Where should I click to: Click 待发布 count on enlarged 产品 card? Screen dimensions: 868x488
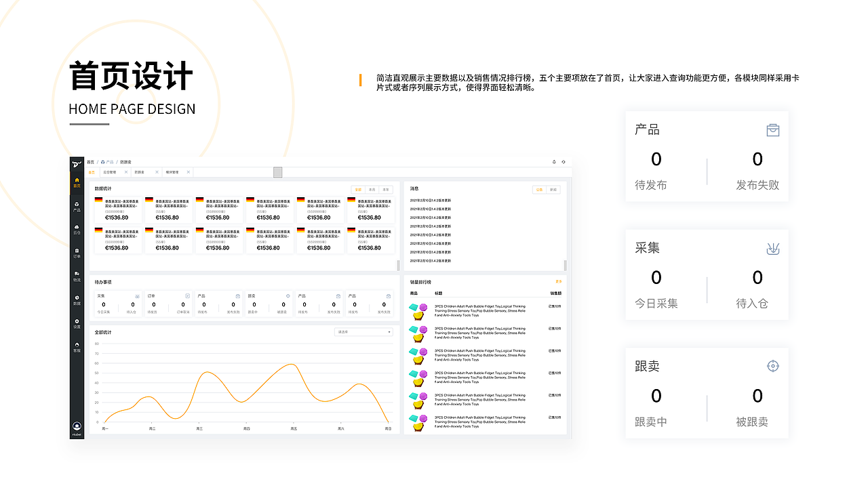[656, 159]
